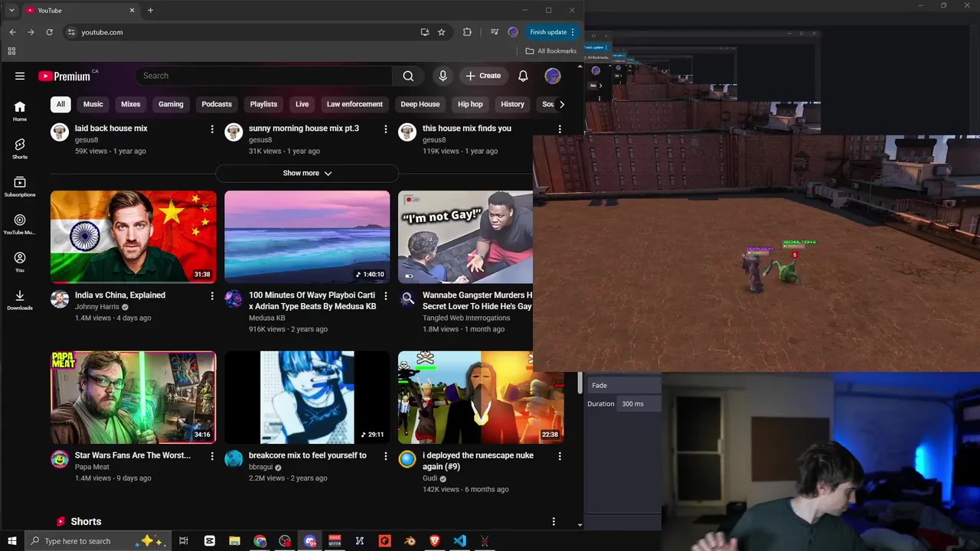Viewport: 980px width, 551px height.
Task: Bookmark this page with the star icon
Action: [x=442, y=32]
